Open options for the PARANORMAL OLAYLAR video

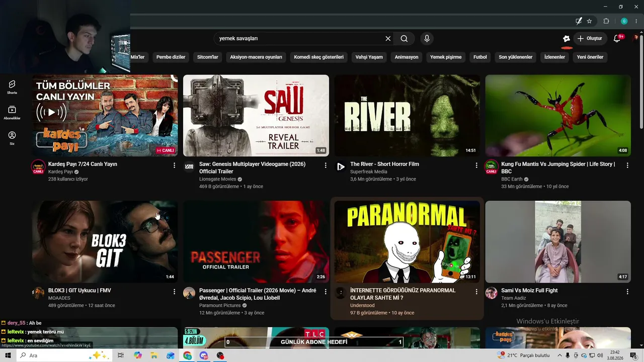click(x=476, y=291)
